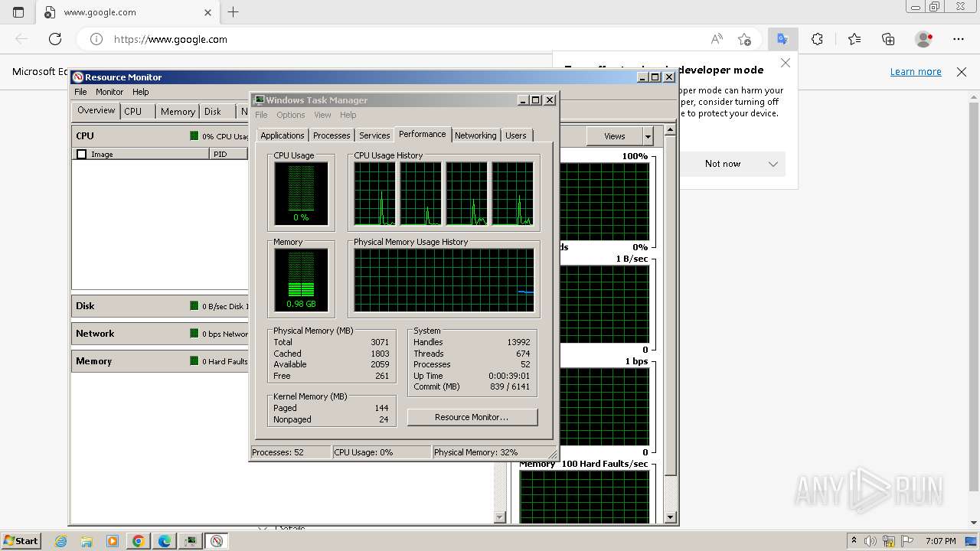Viewport: 980px width, 551px height.
Task: Select Task Manager Performance tab
Action: click(423, 134)
